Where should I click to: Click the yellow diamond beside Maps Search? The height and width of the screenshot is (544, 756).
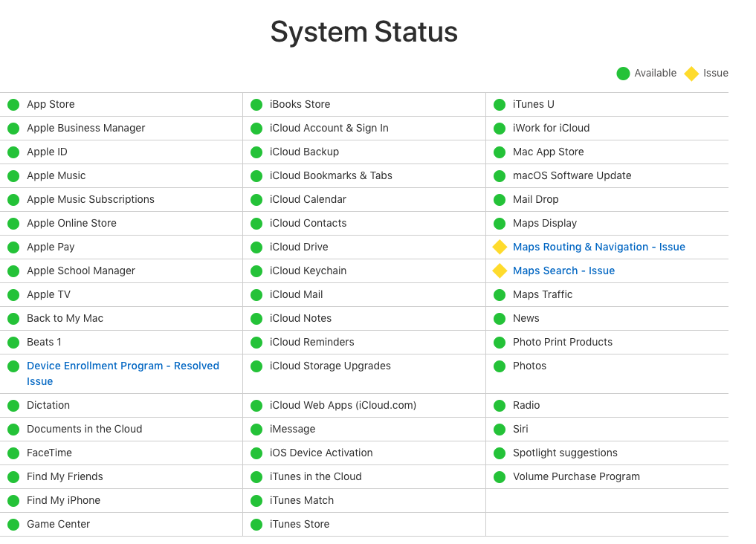point(500,271)
